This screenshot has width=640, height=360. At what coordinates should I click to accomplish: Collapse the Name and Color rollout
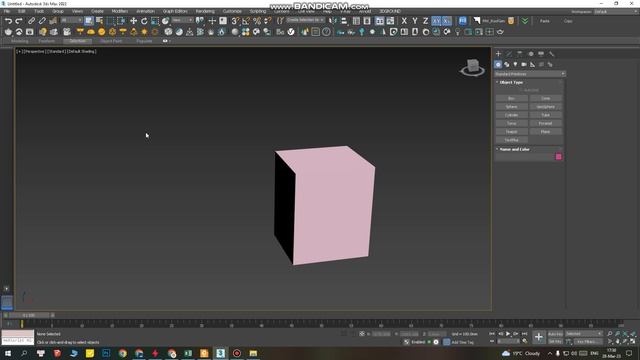(x=514, y=149)
